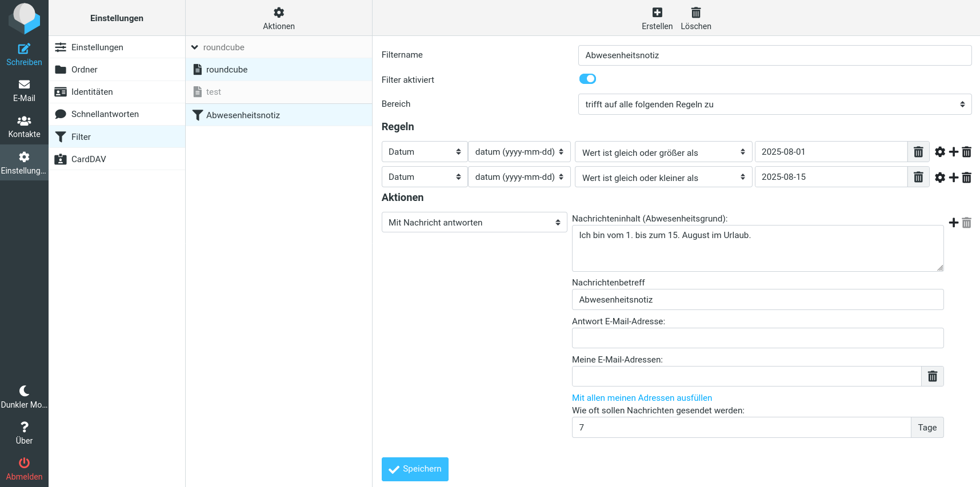Click the Nachrichtenbetreff input field

pyautogui.click(x=757, y=300)
